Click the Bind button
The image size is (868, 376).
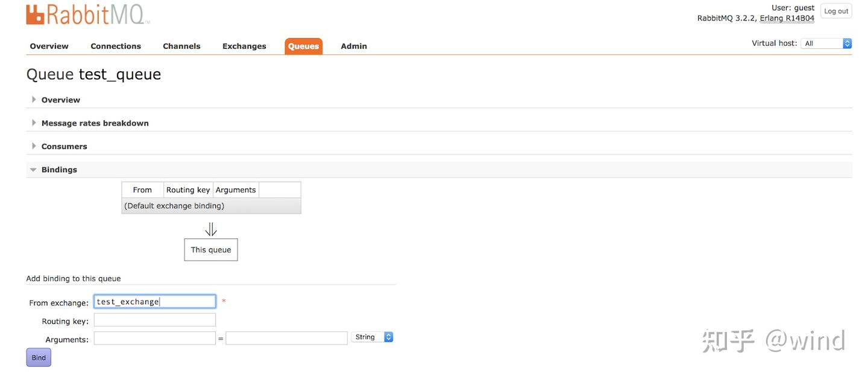coord(38,357)
